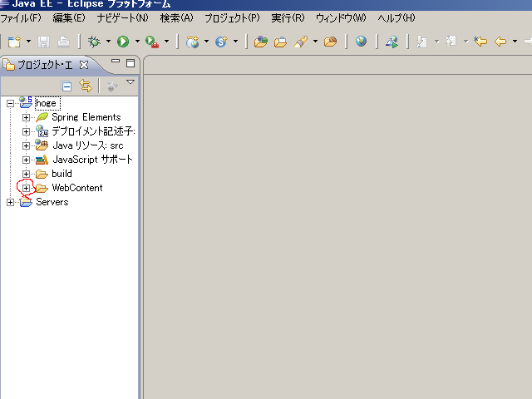Viewport: 532px width, 399px height.
Task: Open the Run dropdown arrow
Action: [x=137, y=42]
